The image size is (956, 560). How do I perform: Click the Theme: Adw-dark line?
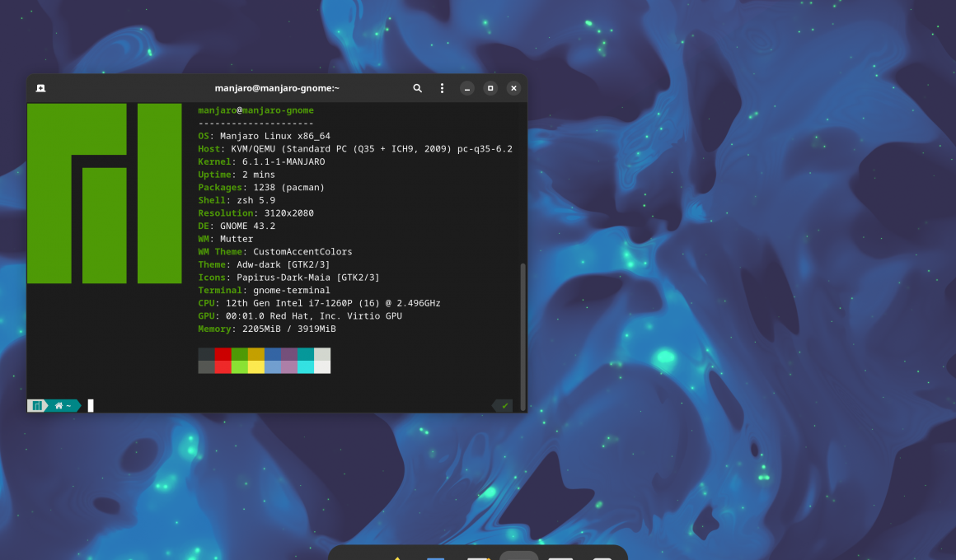264,264
